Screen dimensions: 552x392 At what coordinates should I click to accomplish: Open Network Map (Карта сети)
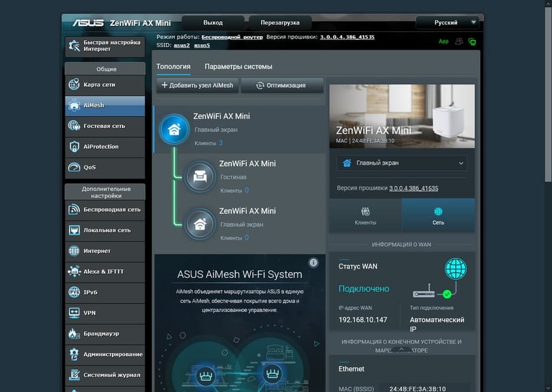pos(105,85)
